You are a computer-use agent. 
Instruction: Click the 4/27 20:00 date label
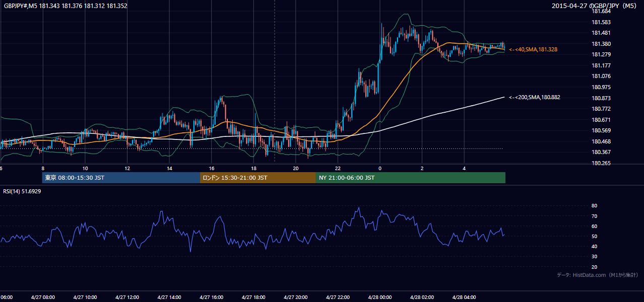click(x=295, y=297)
